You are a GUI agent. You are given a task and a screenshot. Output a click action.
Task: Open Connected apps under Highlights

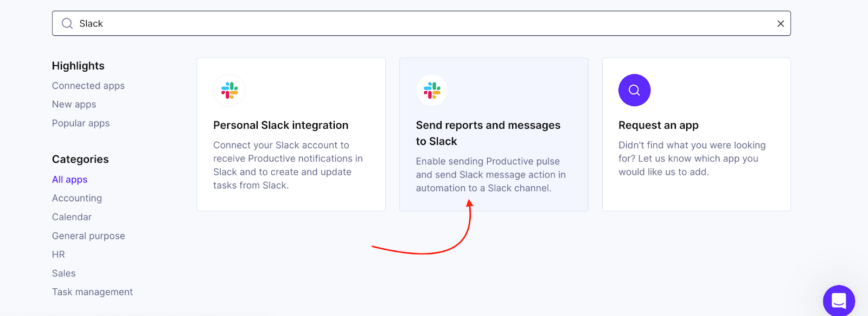[88, 86]
